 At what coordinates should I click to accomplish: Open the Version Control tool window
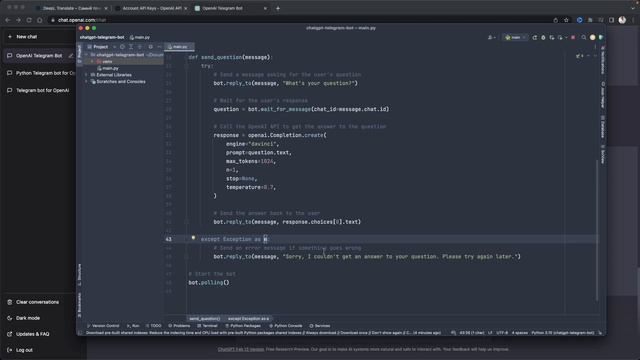coord(103,326)
